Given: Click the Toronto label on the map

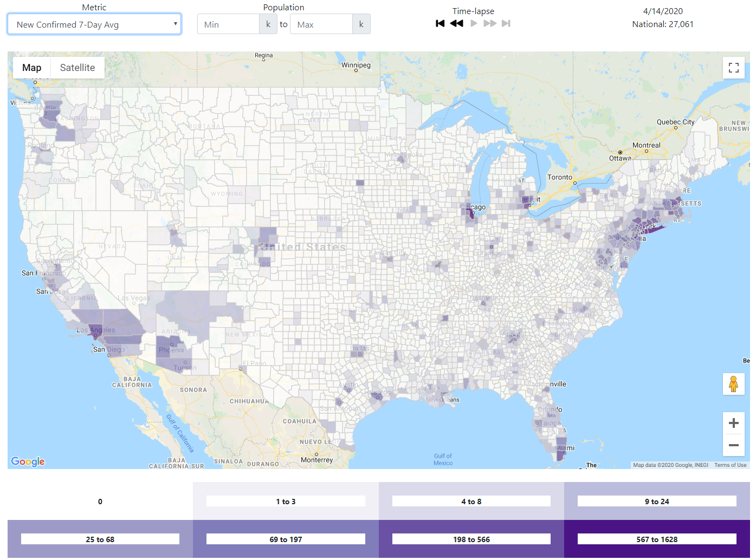Looking at the screenshot, I should tap(560, 177).
